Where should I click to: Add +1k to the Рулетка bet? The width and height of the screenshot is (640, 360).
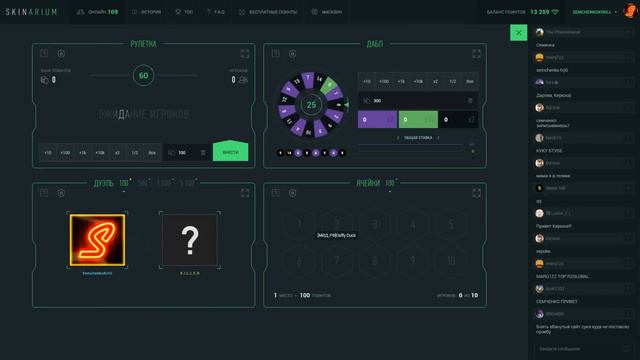pos(82,153)
